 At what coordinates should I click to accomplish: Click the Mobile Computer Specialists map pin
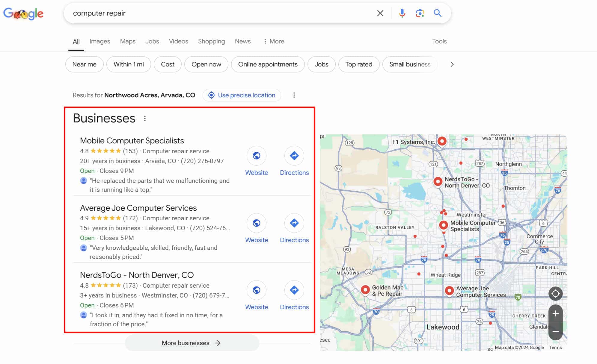444,225
